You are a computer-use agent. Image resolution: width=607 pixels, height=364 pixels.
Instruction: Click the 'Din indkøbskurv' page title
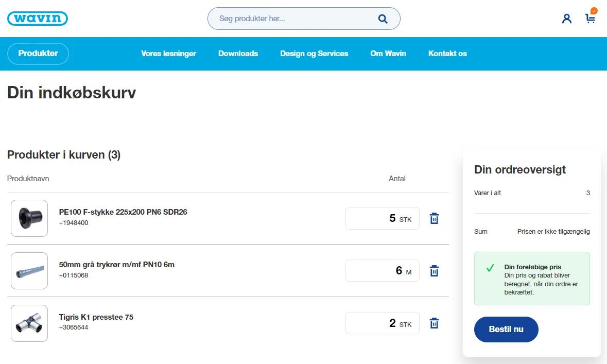[72, 93]
